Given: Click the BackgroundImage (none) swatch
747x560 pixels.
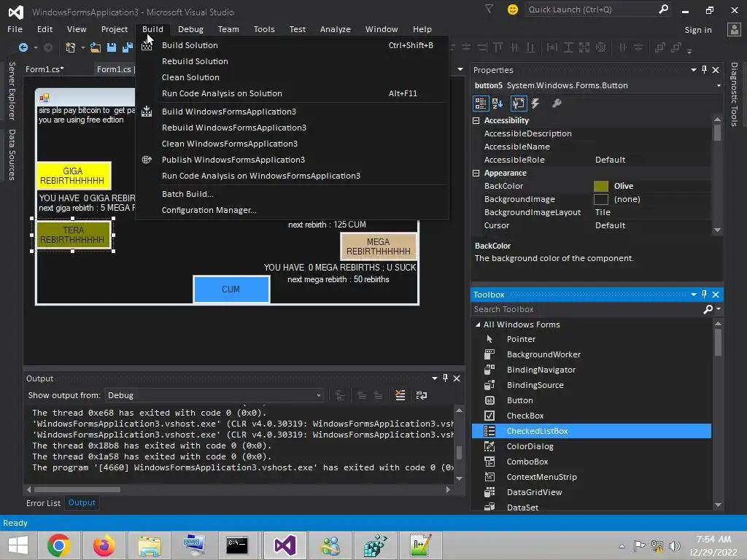Looking at the screenshot, I should (601, 199).
